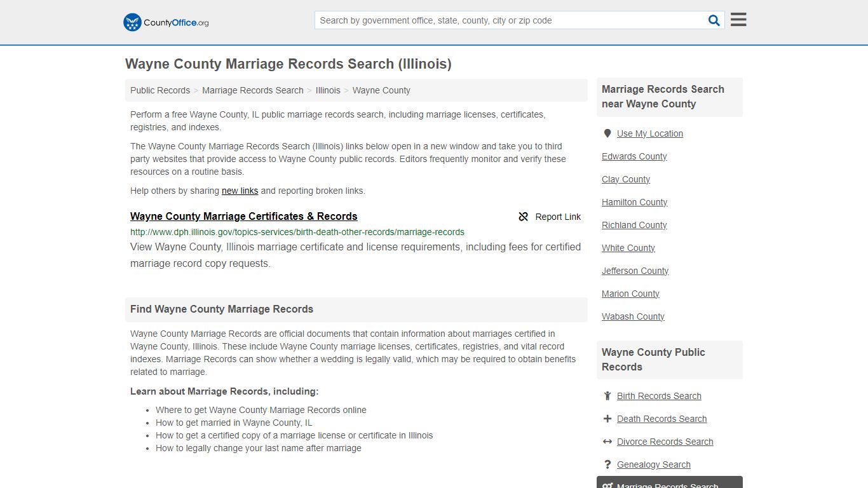Click the Birth Records person icon
The image size is (868, 488).
click(607, 396)
